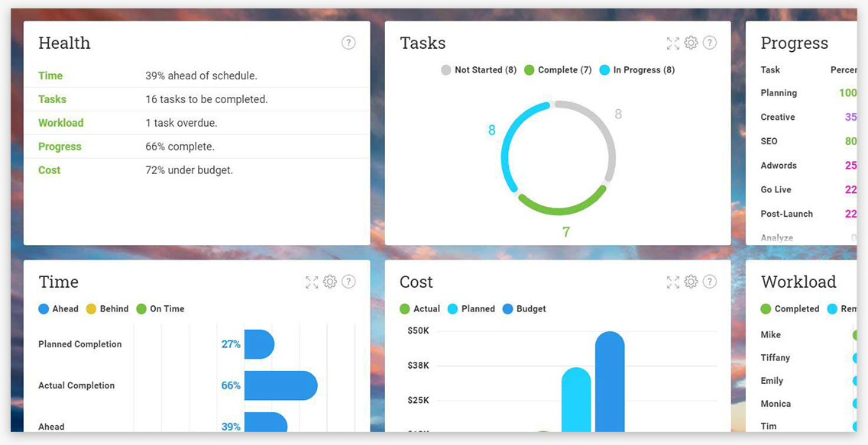Toggle the Planned legend in Cost
Image resolution: width=868 pixels, height=445 pixels.
tap(471, 308)
